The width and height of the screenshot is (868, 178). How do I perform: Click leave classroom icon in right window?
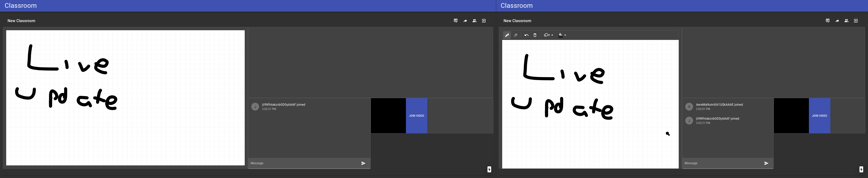pyautogui.click(x=856, y=21)
